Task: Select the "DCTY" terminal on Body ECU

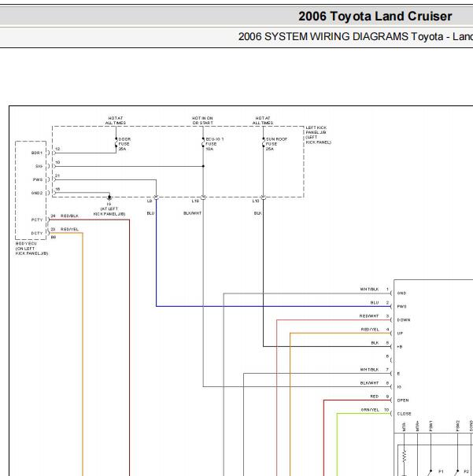Action: [x=37, y=233]
